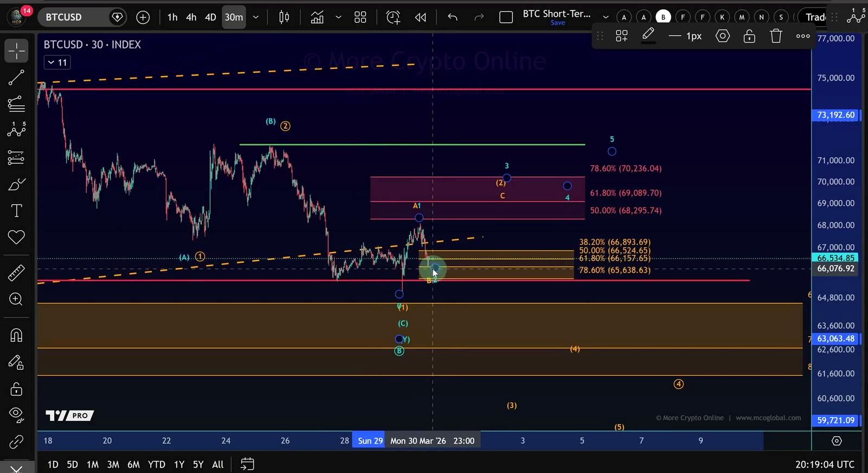Expand the timeframe interval dropdown

point(256,17)
